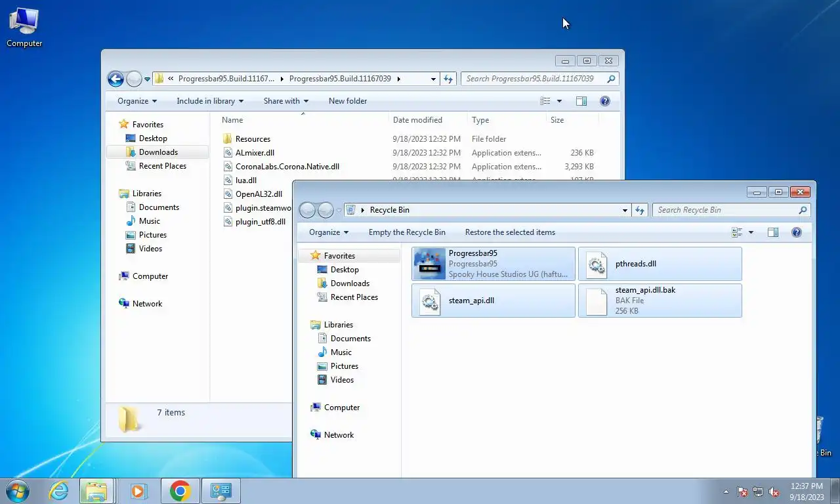Toggle preview pane in Progressbar95 folder window
This screenshot has width=840, height=504.
581,101
